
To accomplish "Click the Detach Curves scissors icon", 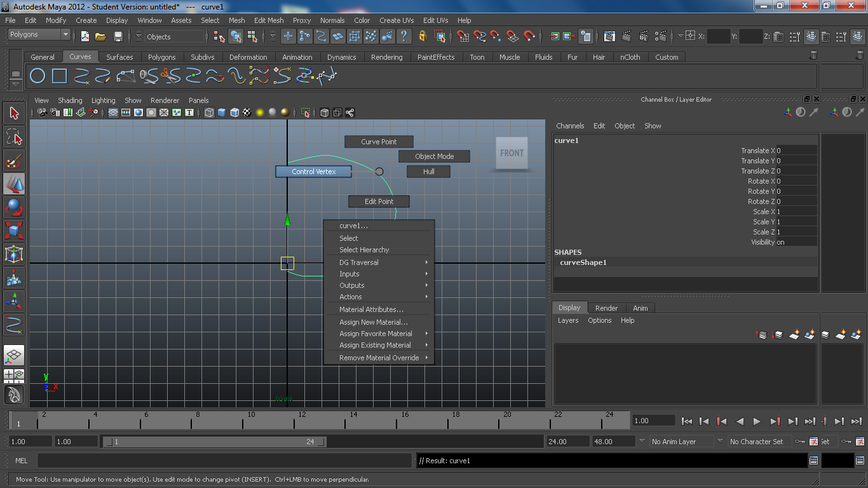I will coord(171,77).
